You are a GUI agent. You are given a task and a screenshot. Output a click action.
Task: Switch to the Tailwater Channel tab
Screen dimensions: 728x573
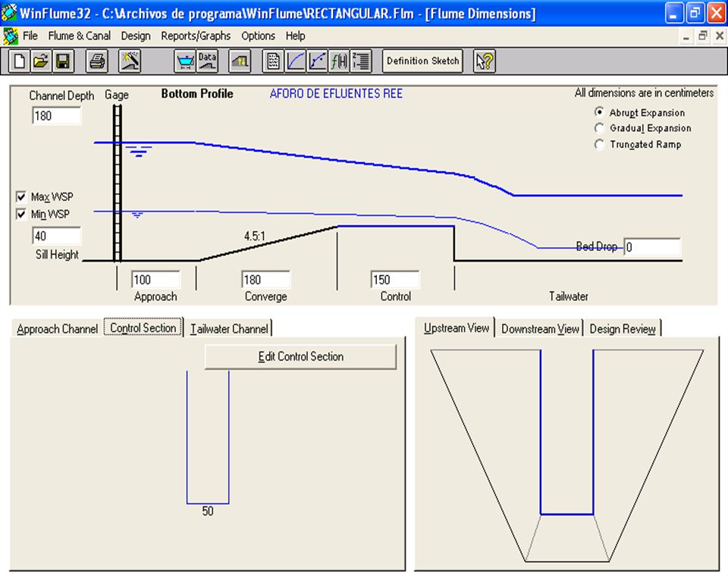coord(229,329)
